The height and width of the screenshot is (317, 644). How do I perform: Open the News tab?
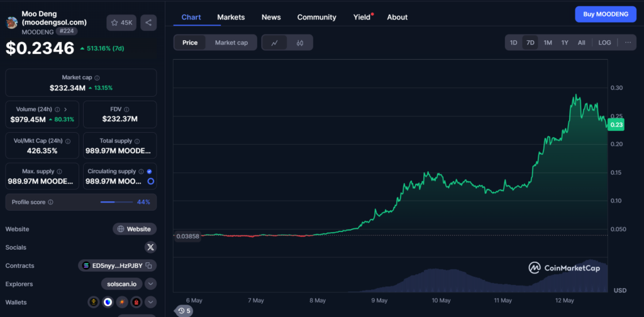pos(271,17)
